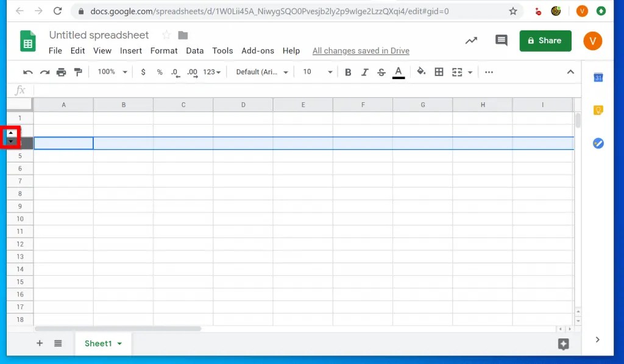Open the fill color tool
Image resolution: width=624 pixels, height=364 pixels.
[x=421, y=72]
